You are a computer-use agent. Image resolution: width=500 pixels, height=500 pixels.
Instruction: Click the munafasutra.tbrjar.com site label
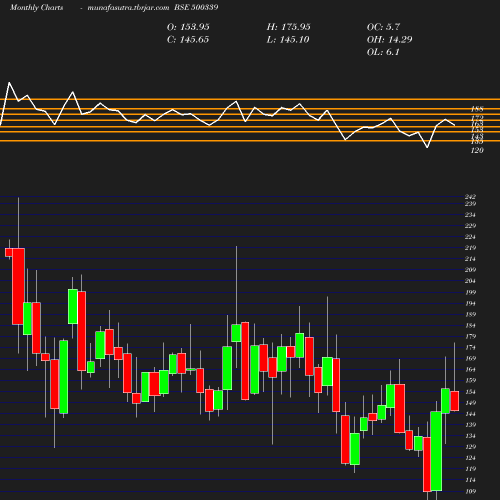(128, 7)
